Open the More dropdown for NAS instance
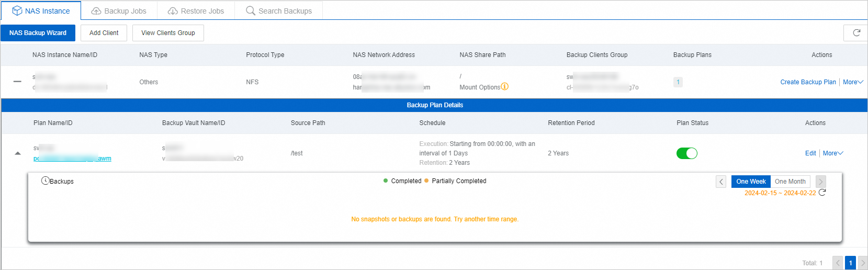This screenshot has height=270, width=868. 853,82
